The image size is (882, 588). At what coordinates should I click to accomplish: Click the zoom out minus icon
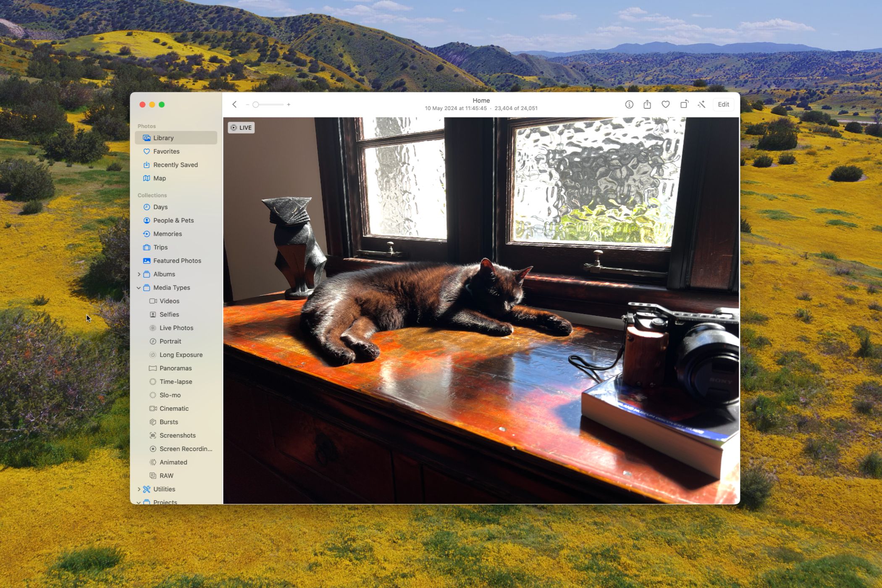[x=247, y=105]
